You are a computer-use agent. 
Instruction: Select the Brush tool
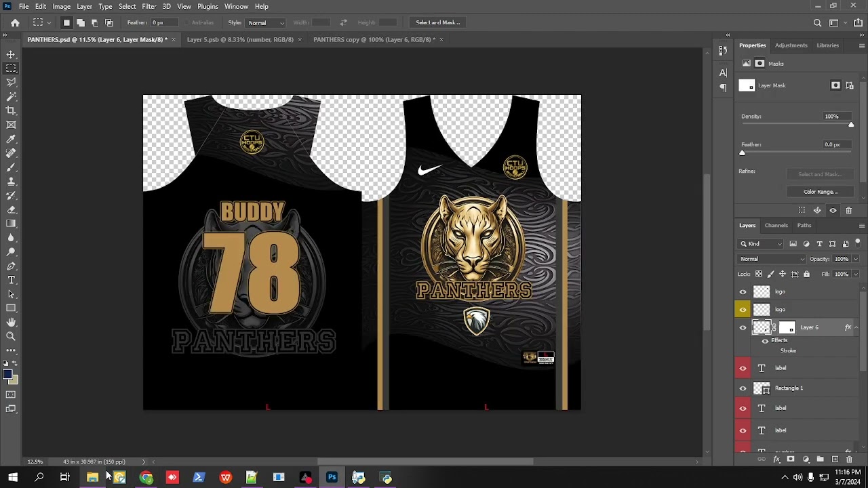tap(11, 167)
